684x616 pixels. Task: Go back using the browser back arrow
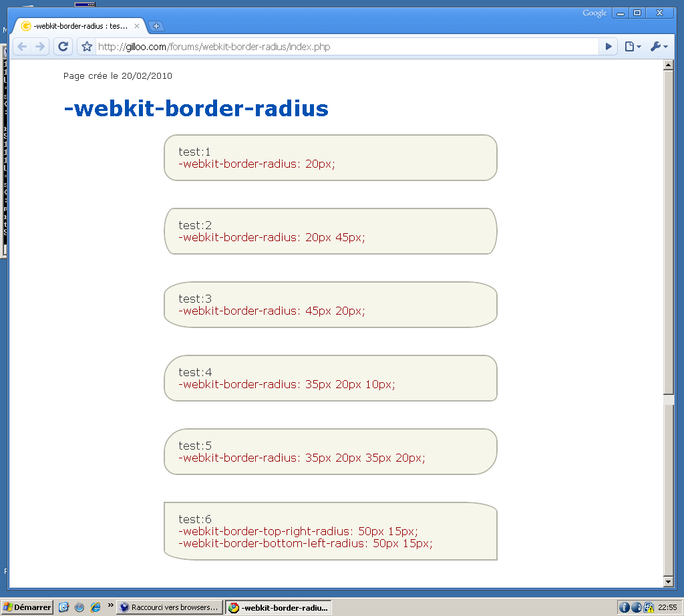pyautogui.click(x=22, y=47)
